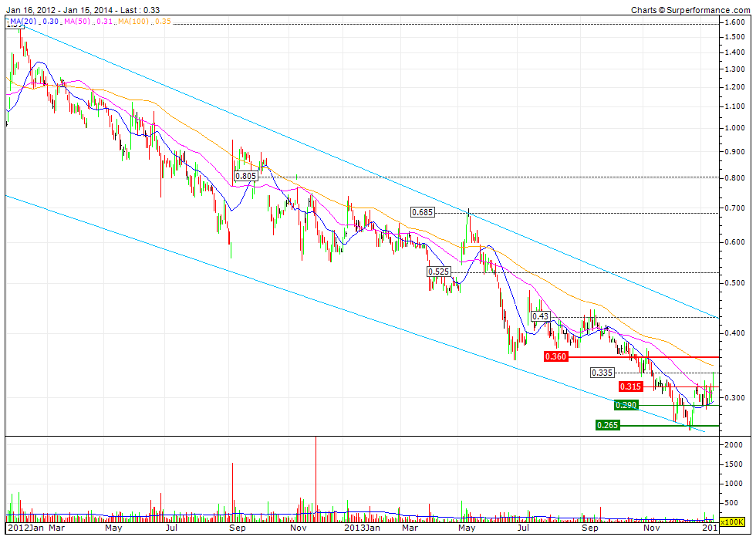Toggle the 0.335 dashed price level
The height and width of the screenshot is (540, 756).
click(x=602, y=373)
